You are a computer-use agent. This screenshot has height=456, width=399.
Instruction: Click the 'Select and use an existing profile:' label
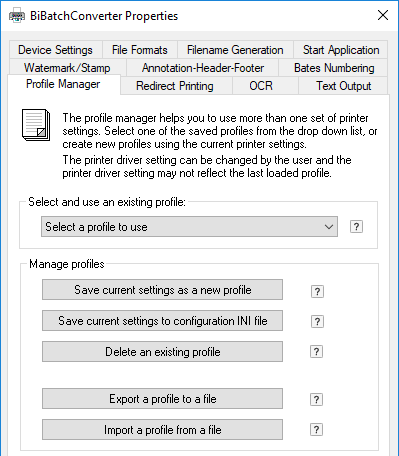click(107, 202)
